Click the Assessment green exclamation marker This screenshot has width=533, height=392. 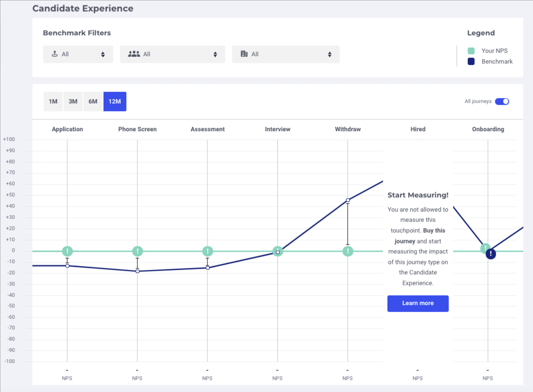click(207, 251)
